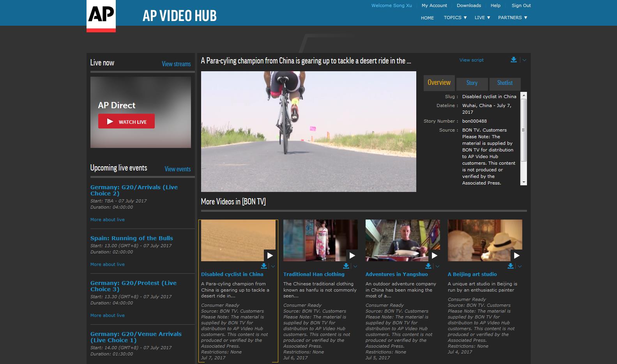Image resolution: width=617 pixels, height=364 pixels.
Task: Click More about live under Running of the Bulls
Action: point(108,264)
